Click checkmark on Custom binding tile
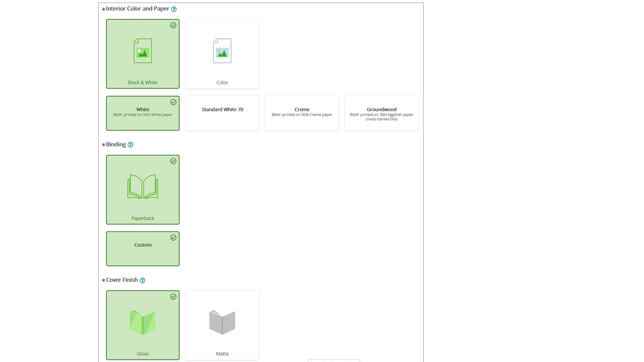The height and width of the screenshot is (362, 644). point(173,237)
